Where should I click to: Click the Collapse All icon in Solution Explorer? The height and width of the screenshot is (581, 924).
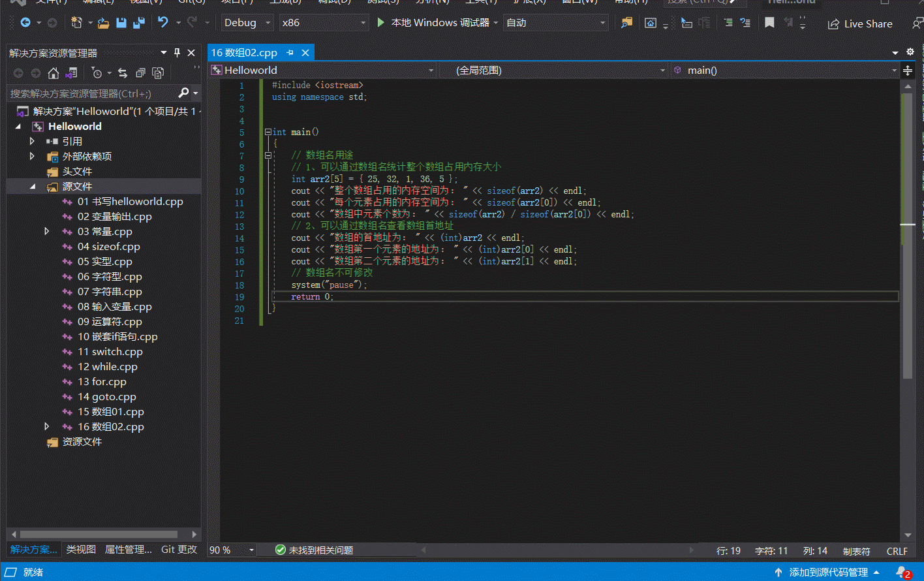[140, 73]
